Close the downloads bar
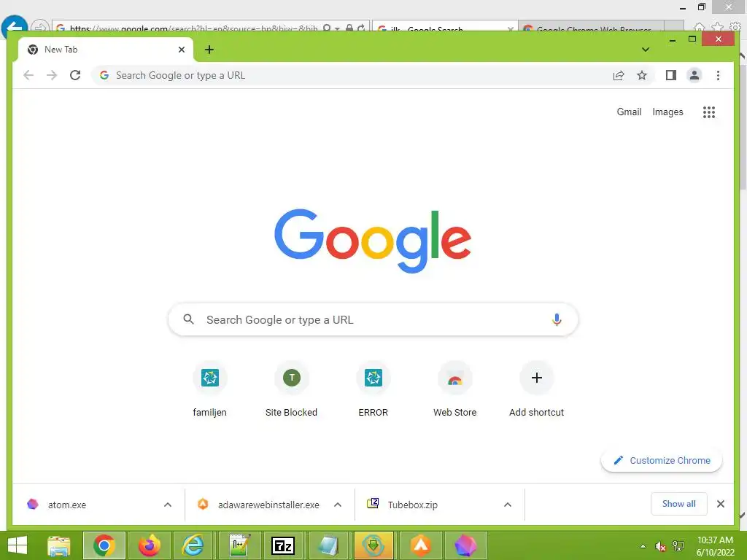This screenshot has height=560, width=747. pos(720,504)
